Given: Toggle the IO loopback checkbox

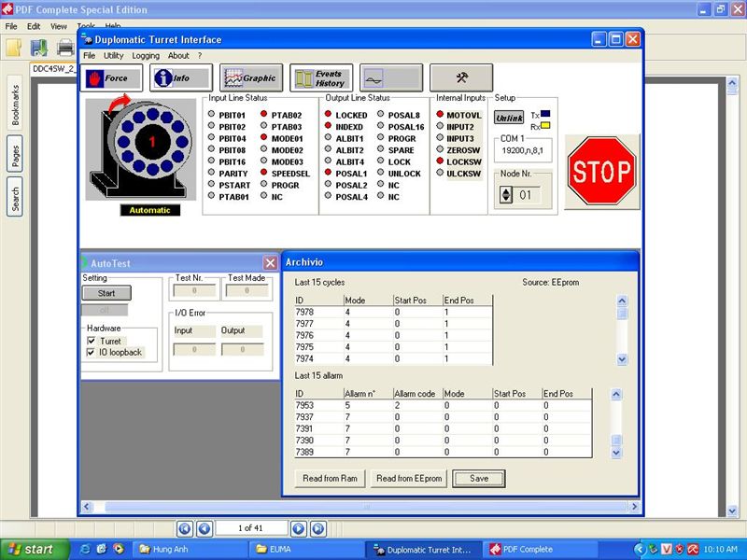Looking at the screenshot, I should (x=92, y=353).
